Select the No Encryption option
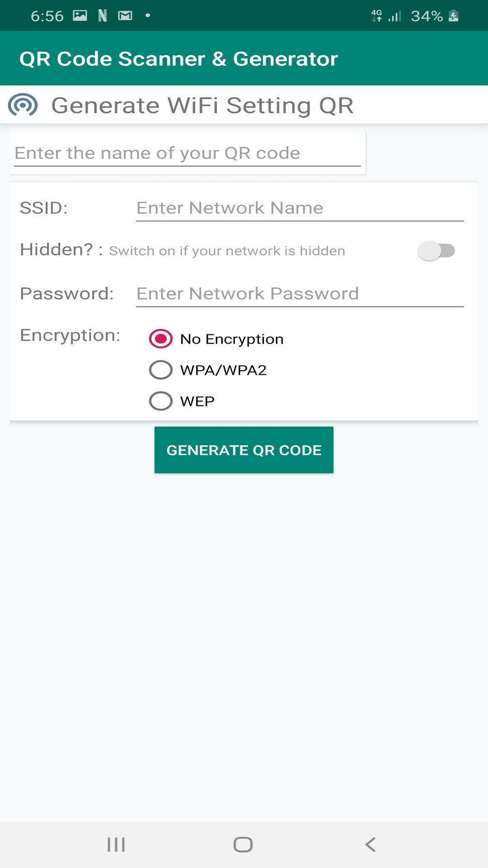Viewport: 488px width, 868px height. [x=160, y=339]
